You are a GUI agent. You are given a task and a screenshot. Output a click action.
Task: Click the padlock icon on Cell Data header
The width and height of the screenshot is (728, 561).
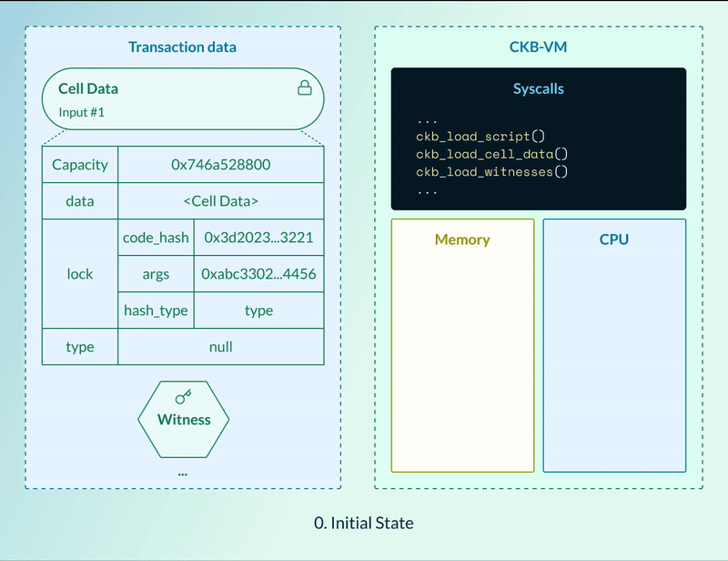point(305,88)
